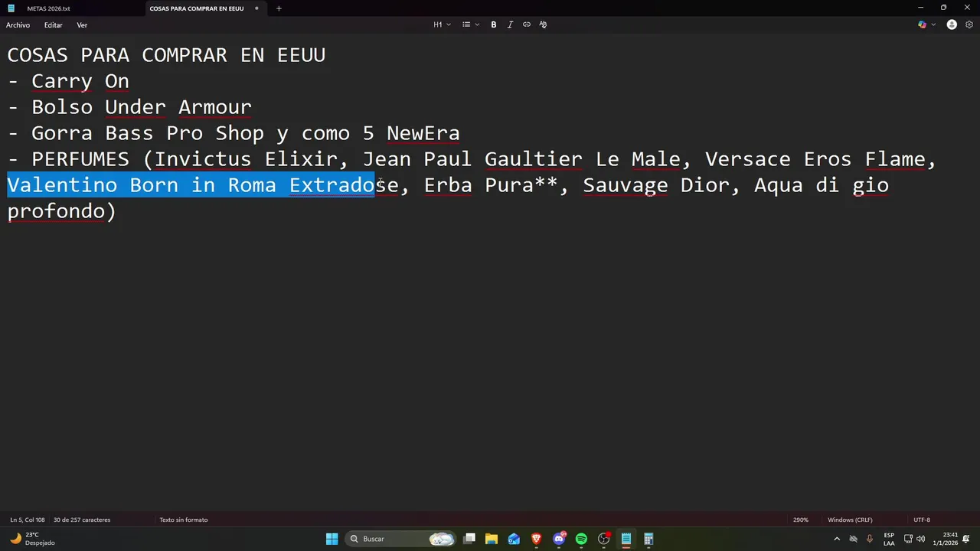The image size is (980, 551).
Task: Open network settings tray icon
Action: (x=908, y=539)
